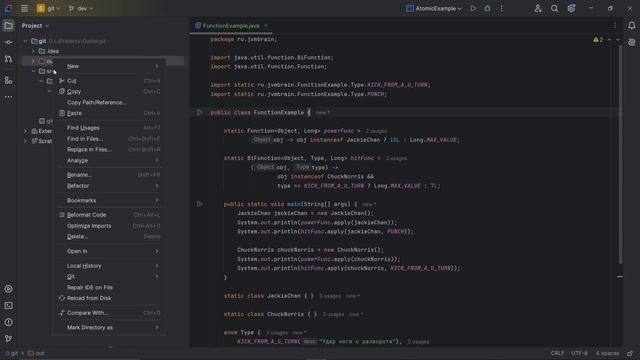Open the Bookmarks submenu
640x360 pixels.
coord(109,200)
